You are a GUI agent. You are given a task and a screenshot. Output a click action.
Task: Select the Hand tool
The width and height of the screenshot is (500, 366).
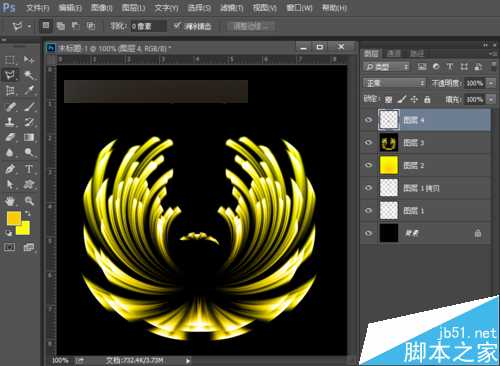[x=10, y=201]
